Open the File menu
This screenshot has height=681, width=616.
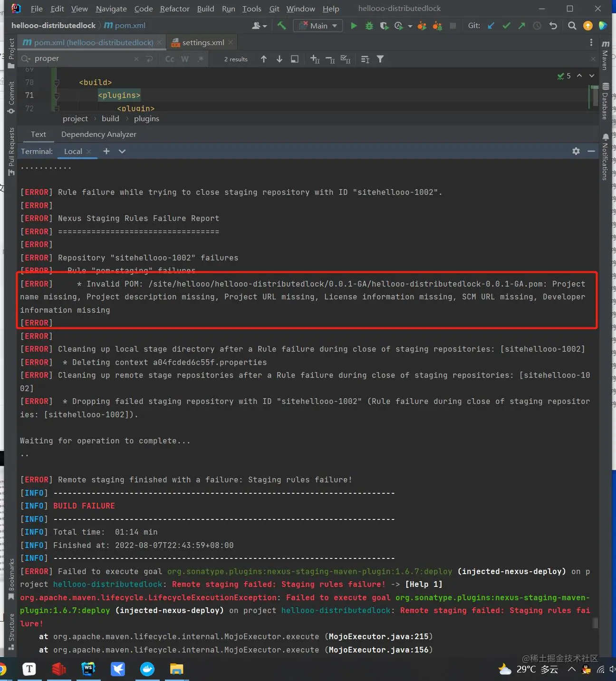click(37, 9)
